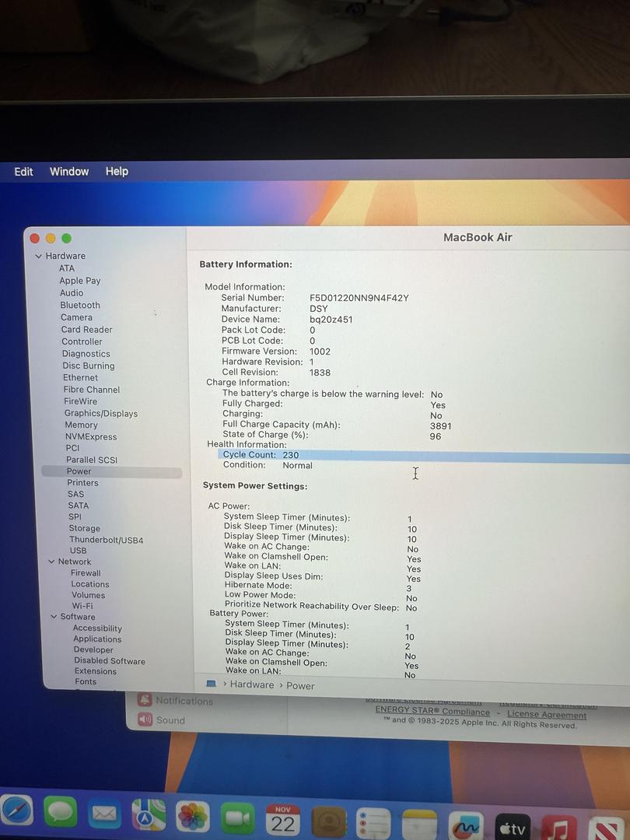Select Card Reader in the sidebar
Viewport: 630px width, 840px height.
pos(87,330)
